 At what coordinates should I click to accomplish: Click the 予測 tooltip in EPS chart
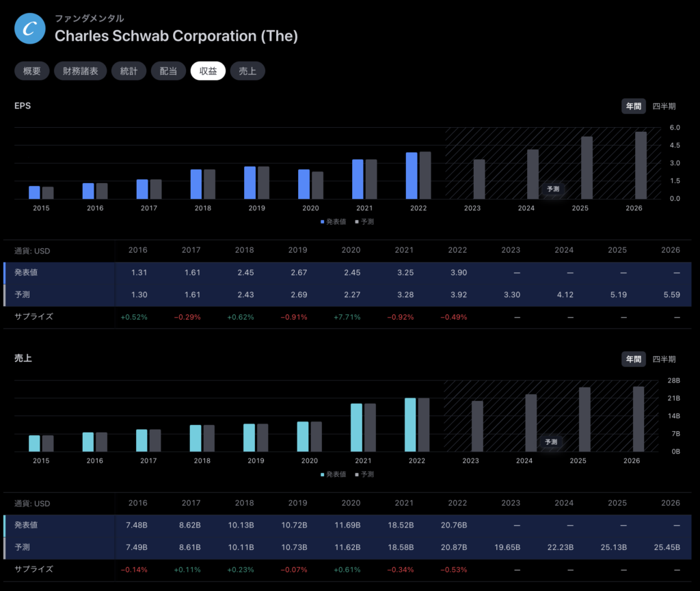pos(553,189)
